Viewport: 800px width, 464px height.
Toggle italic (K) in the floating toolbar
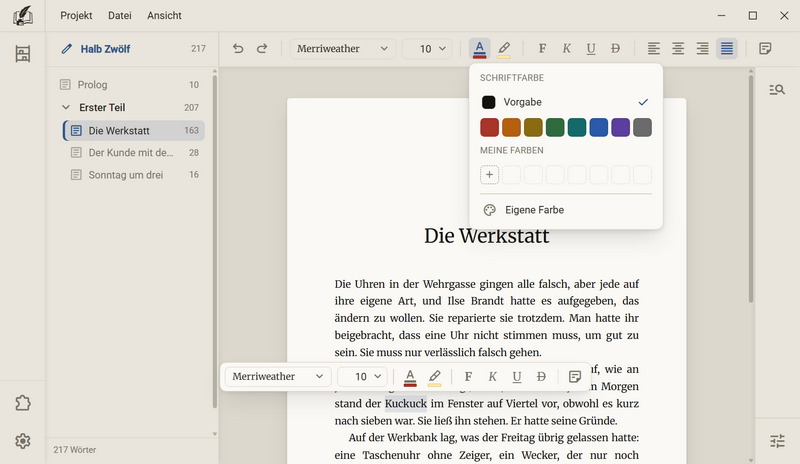coord(492,377)
